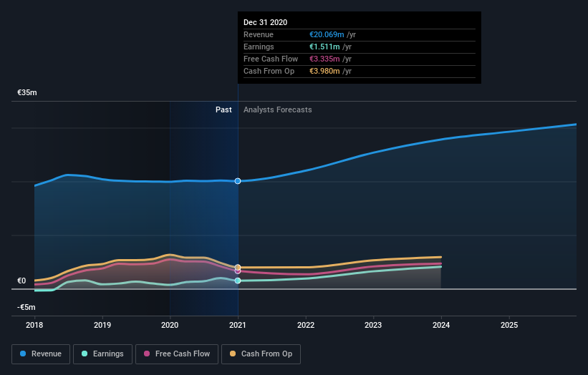This screenshot has width=588, height=375.
Task: Click the -€5m y-axis label
Action: 26,307
